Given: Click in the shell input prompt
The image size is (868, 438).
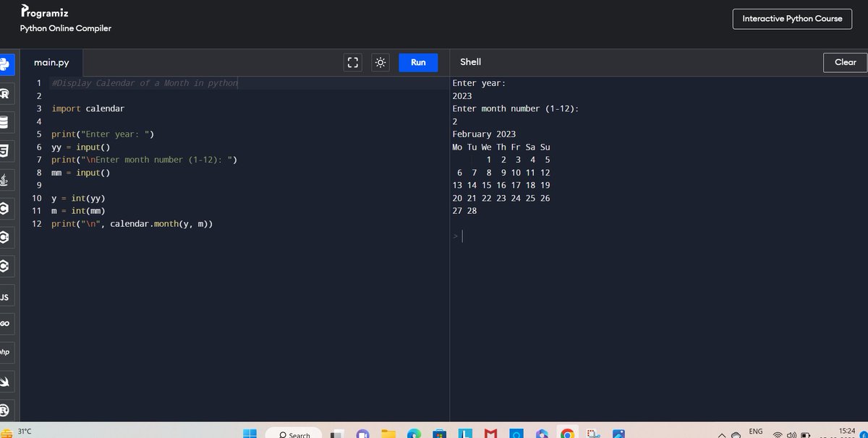Looking at the screenshot, I should coord(463,236).
